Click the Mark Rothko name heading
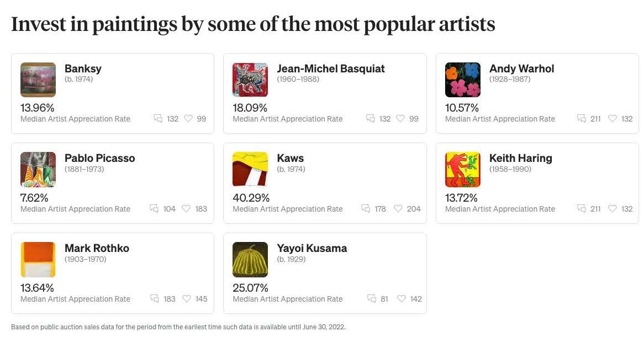 (x=97, y=248)
